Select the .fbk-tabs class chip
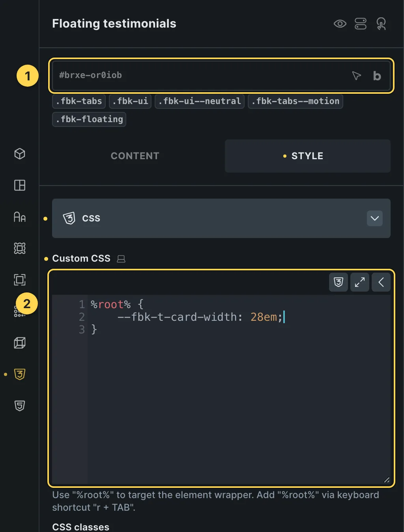The height and width of the screenshot is (532, 404). 79,101
